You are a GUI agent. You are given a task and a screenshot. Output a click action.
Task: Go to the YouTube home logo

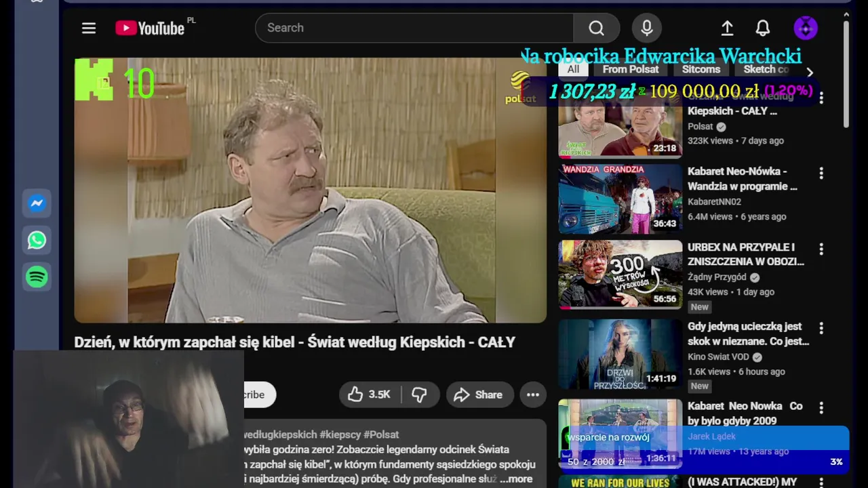(150, 28)
